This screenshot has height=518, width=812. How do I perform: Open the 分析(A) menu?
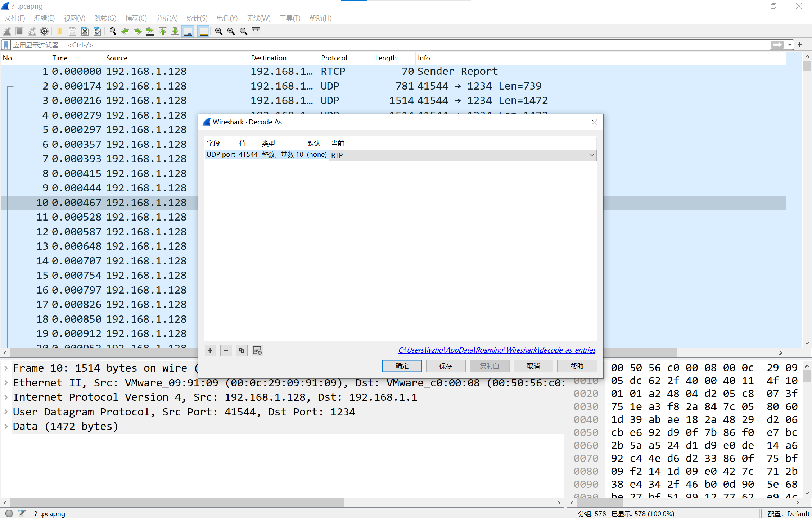tap(167, 18)
